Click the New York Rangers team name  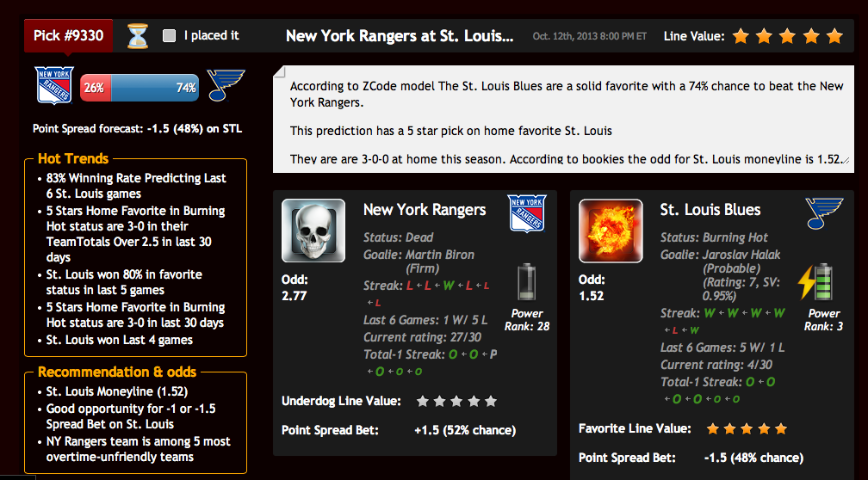(x=425, y=210)
